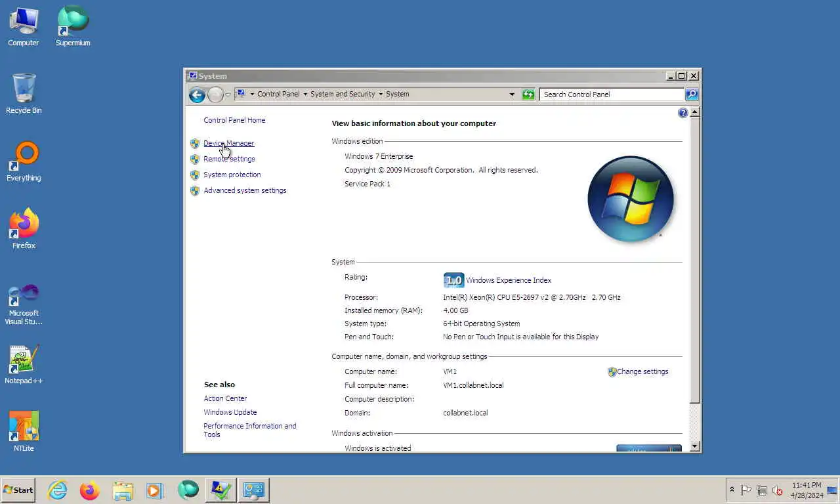Click the vertical scrollbar thumb
Screen dimensions: 840x504
[694, 260]
